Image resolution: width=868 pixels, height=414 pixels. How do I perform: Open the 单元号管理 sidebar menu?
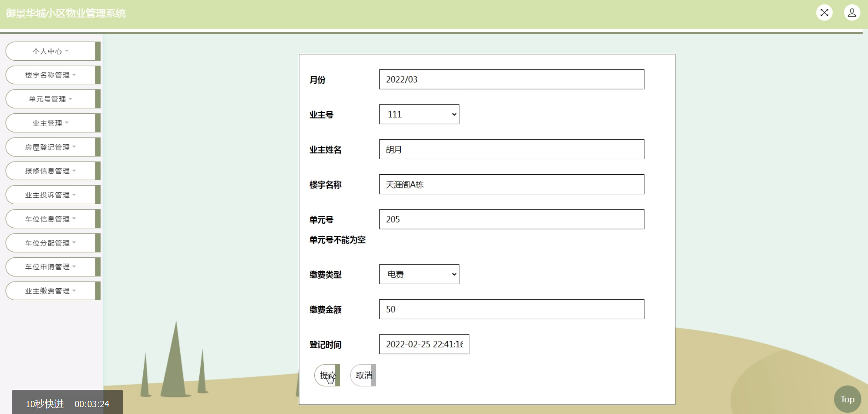click(x=50, y=99)
